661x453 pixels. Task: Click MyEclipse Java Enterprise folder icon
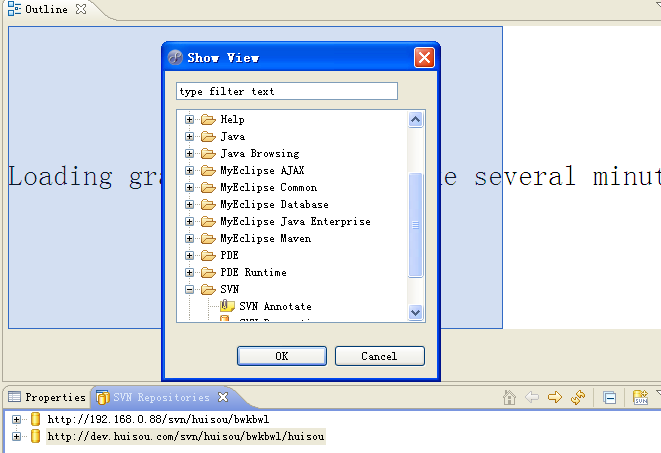208,222
